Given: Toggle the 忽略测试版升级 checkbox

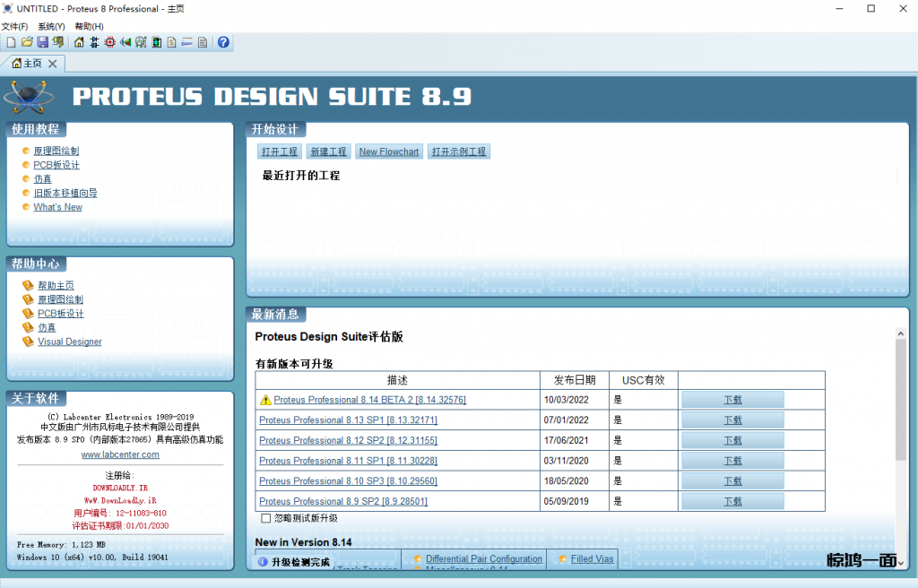Looking at the screenshot, I should point(265,518).
